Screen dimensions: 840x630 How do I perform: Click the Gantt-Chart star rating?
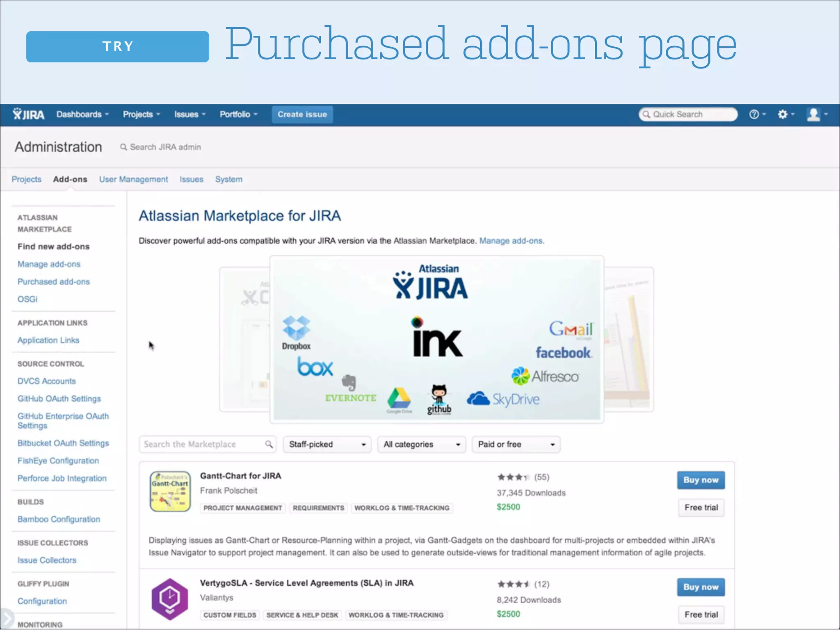(513, 477)
